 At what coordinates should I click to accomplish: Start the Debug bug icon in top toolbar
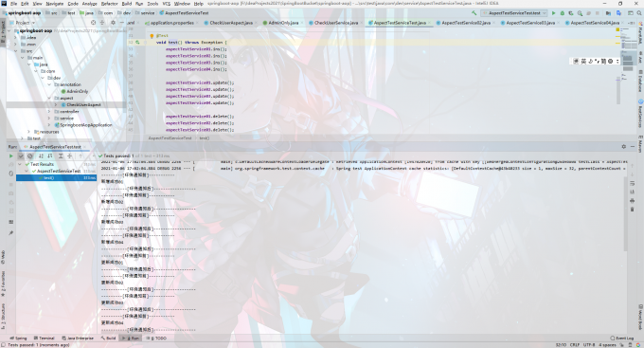coord(563,13)
